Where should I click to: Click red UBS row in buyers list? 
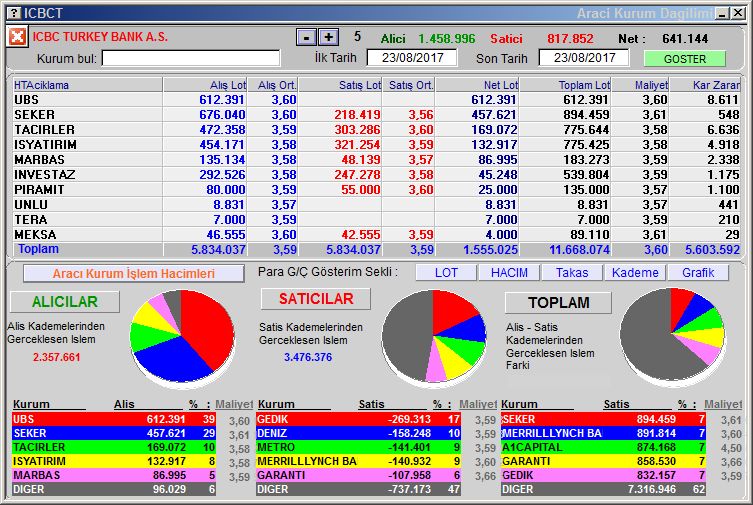[114, 419]
